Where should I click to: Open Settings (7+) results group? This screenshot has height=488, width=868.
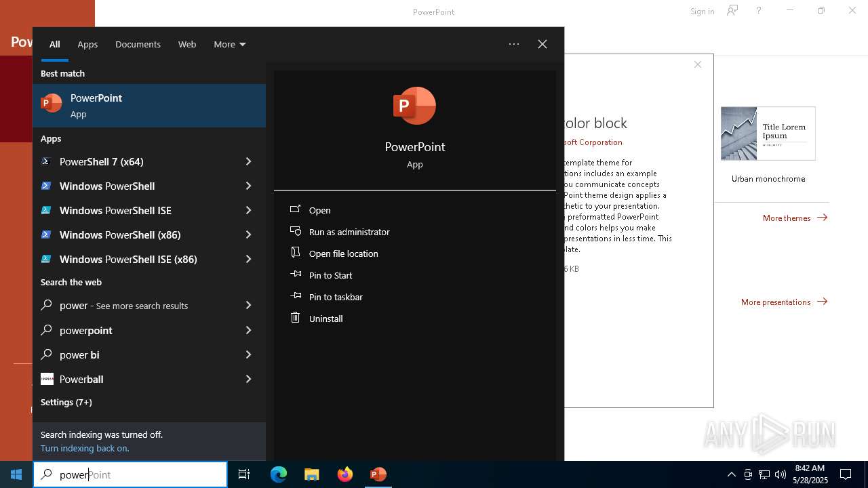66,402
